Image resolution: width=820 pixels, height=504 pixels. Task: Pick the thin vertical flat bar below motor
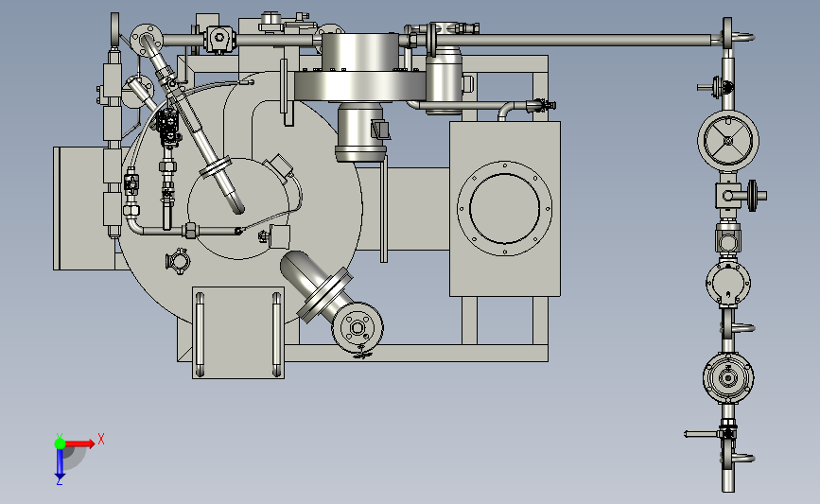[384, 211]
